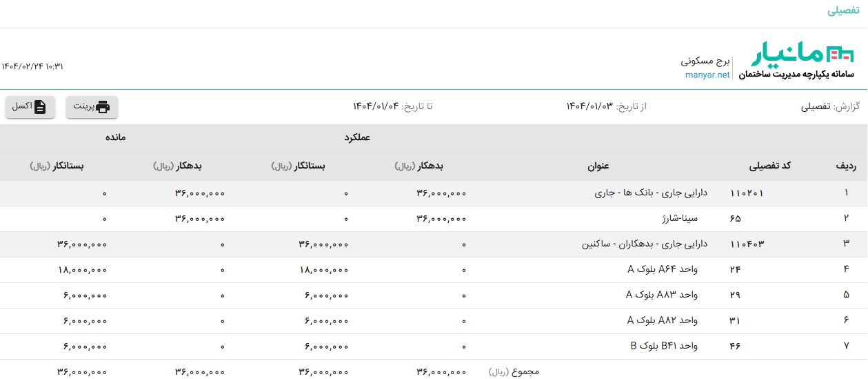Select the سینا-شارژ row
Image resolution: width=868 pixels, height=379 pixels.
point(434,219)
